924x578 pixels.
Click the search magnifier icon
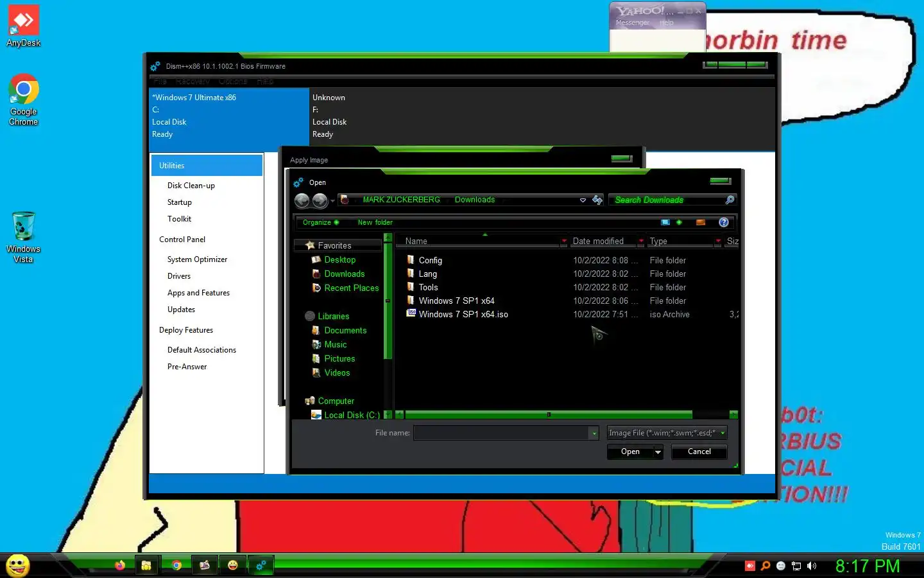pos(730,200)
